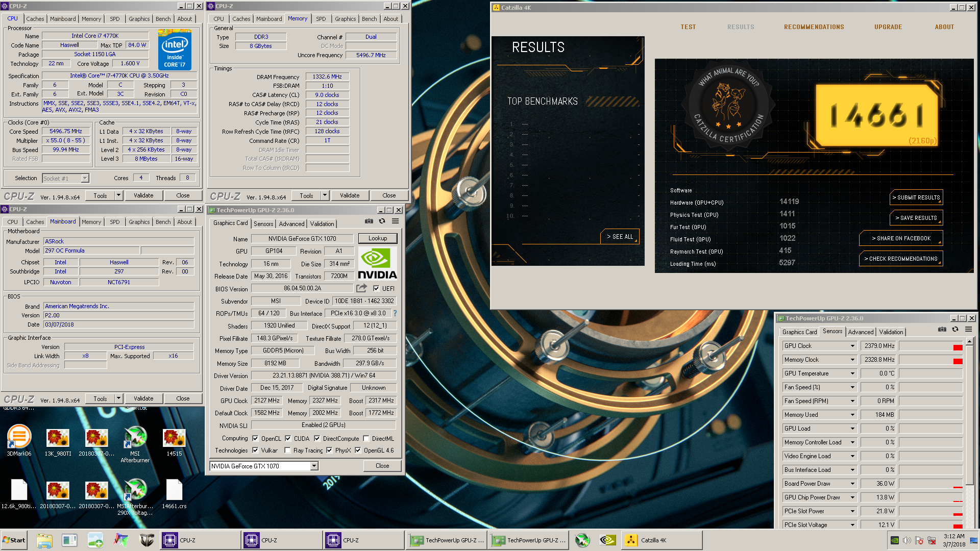980x551 pixels.
Task: Click SEE ALL under Top Benchmarks
Action: point(620,237)
